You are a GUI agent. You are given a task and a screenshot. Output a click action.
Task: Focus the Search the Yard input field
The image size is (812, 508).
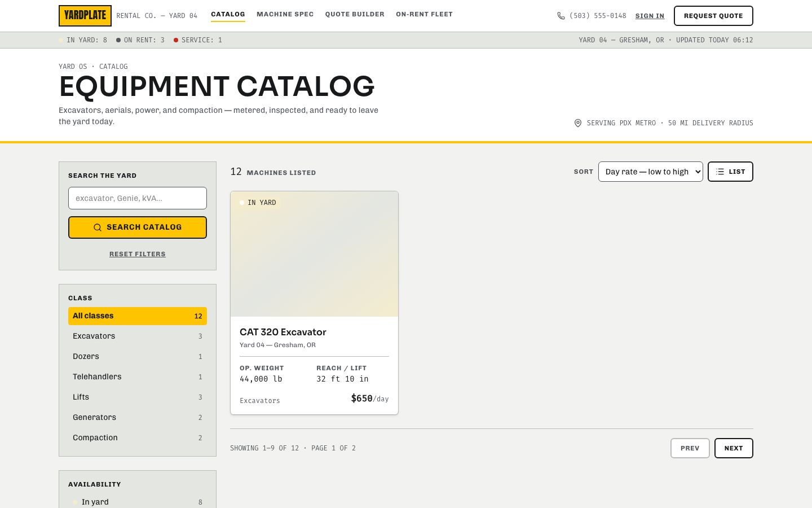click(x=138, y=198)
